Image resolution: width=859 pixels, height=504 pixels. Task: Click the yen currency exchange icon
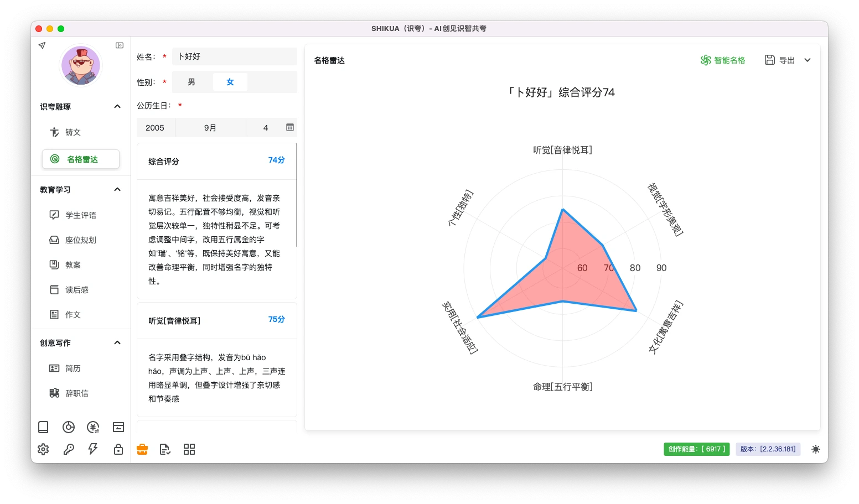[93, 427]
